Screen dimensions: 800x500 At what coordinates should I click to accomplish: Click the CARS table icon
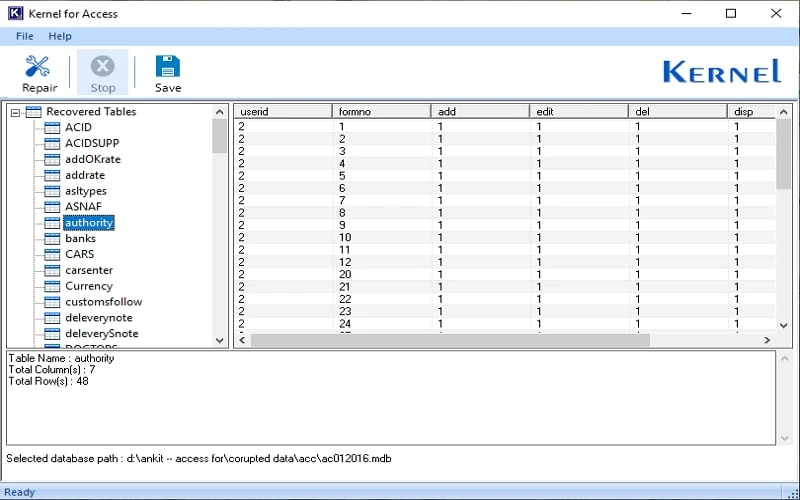52,255
